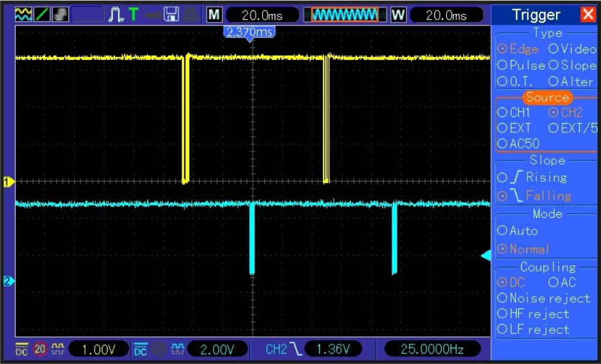Choose the Rising slope option
The width and height of the screenshot is (601, 364).
pyautogui.click(x=532, y=177)
